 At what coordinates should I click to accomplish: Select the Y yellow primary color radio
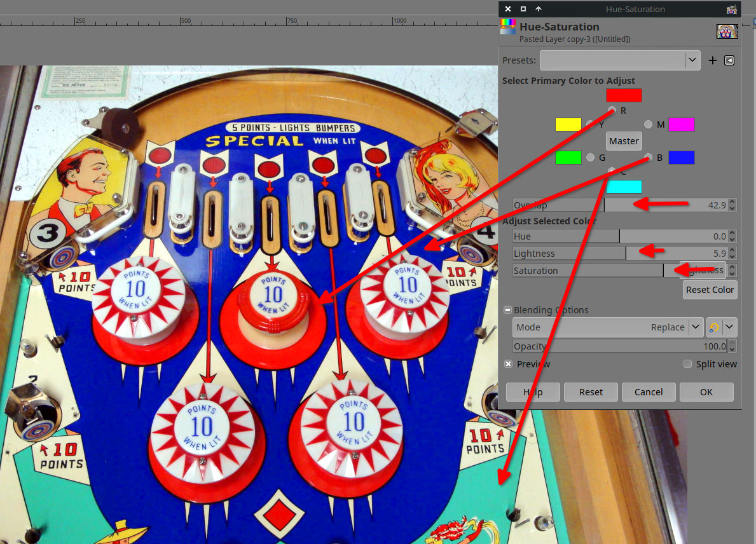tap(590, 125)
